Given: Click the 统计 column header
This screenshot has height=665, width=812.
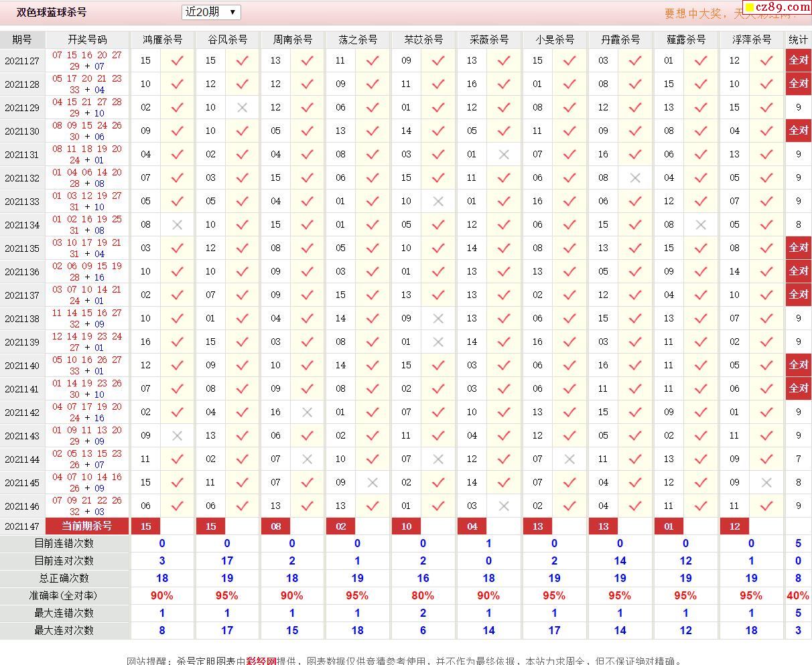Looking at the screenshot, I should pyautogui.click(x=799, y=40).
